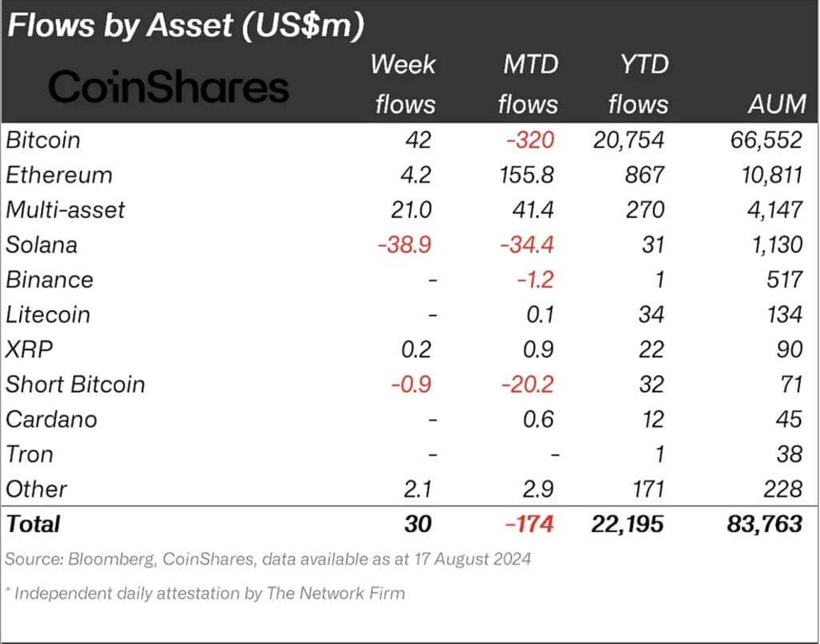Click the Ethereum row label
The image size is (820, 644).
[59, 175]
